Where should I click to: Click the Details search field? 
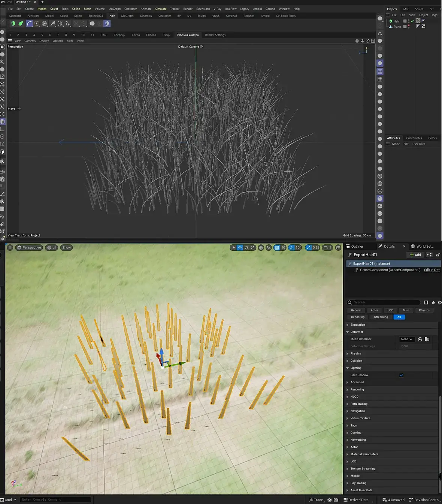(383, 302)
